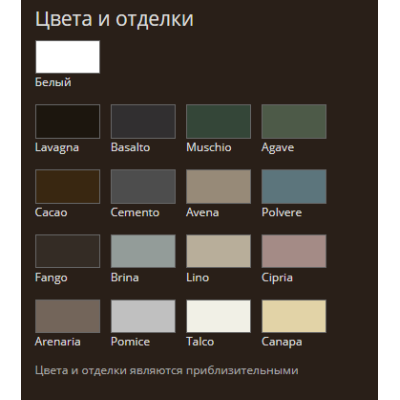The image size is (400, 400).
Task: Select the Muschio green swatch
Action: point(218,121)
